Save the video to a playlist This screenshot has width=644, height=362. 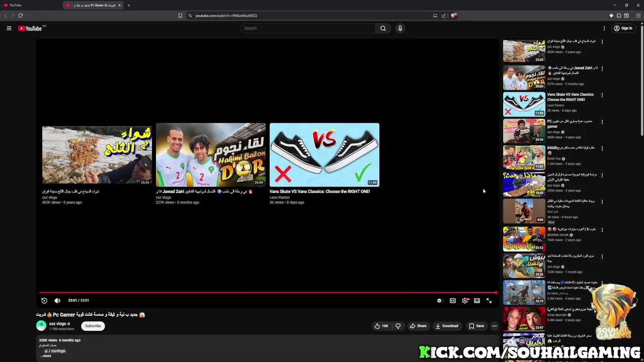coord(476,326)
